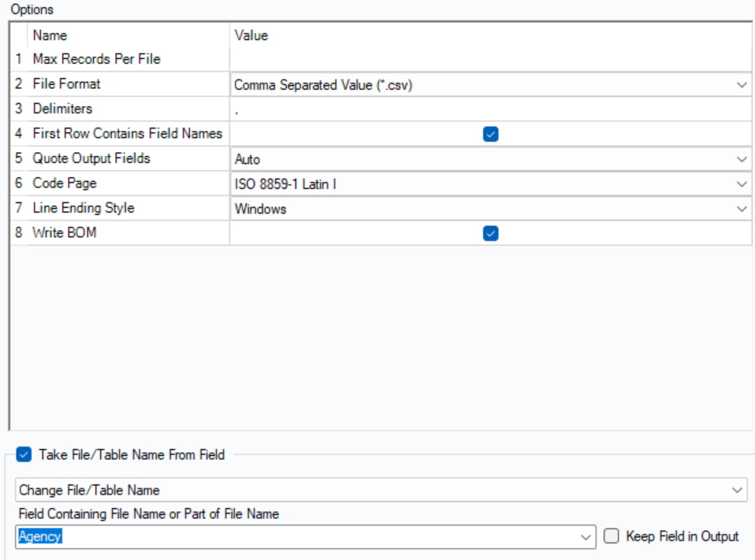Expand the Quote Output Fields dropdown
755x560 pixels.
(741, 159)
